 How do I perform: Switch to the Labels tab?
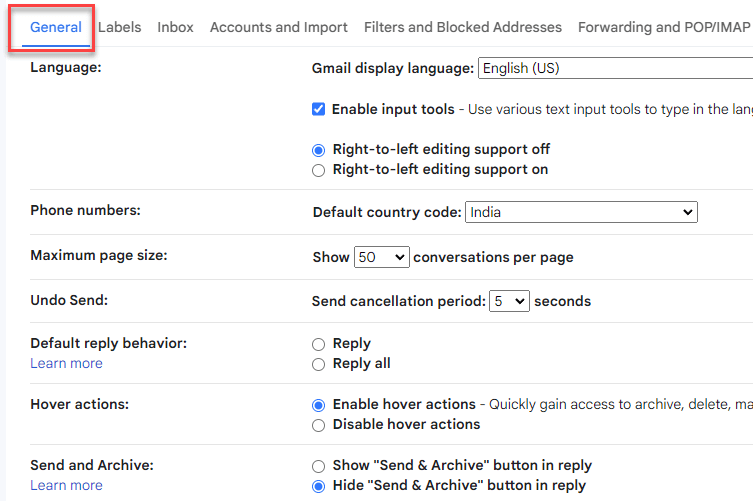(x=119, y=28)
